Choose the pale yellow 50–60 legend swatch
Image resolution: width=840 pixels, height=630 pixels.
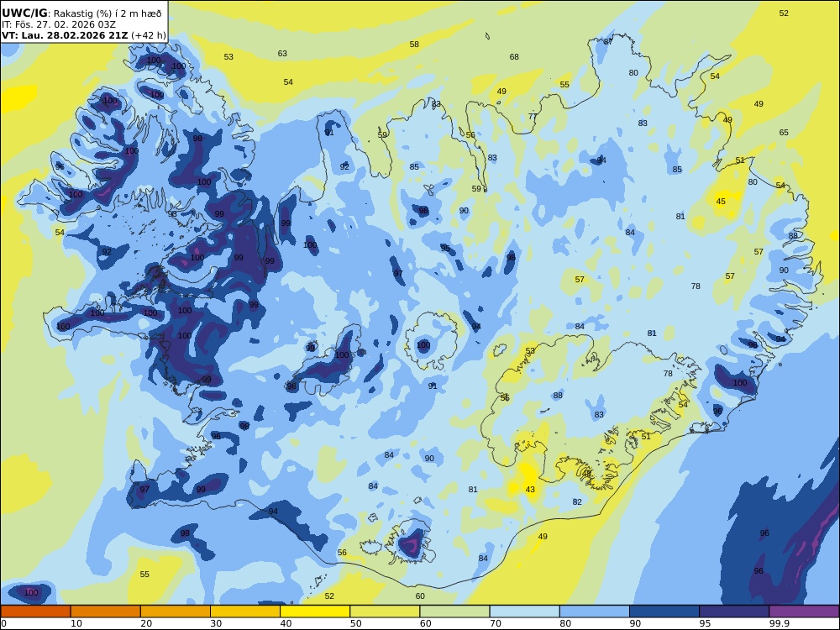[385, 612]
